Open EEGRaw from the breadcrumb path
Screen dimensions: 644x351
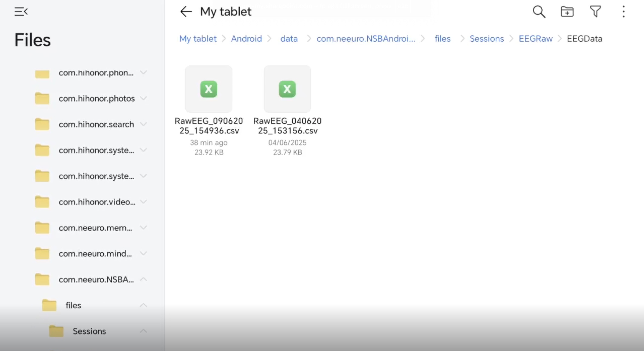(535, 39)
